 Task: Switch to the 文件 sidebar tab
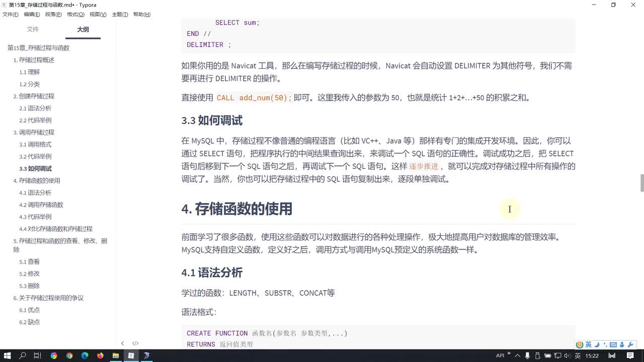pos(33,29)
